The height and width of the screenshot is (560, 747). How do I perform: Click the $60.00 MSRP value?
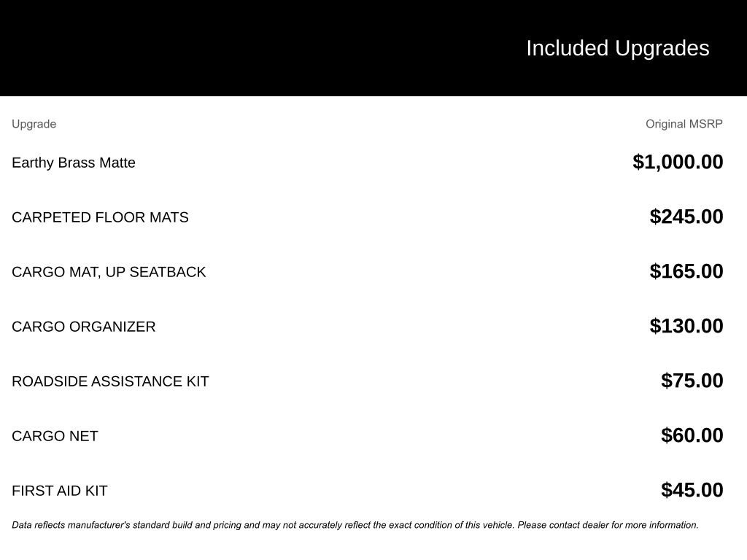coord(692,435)
